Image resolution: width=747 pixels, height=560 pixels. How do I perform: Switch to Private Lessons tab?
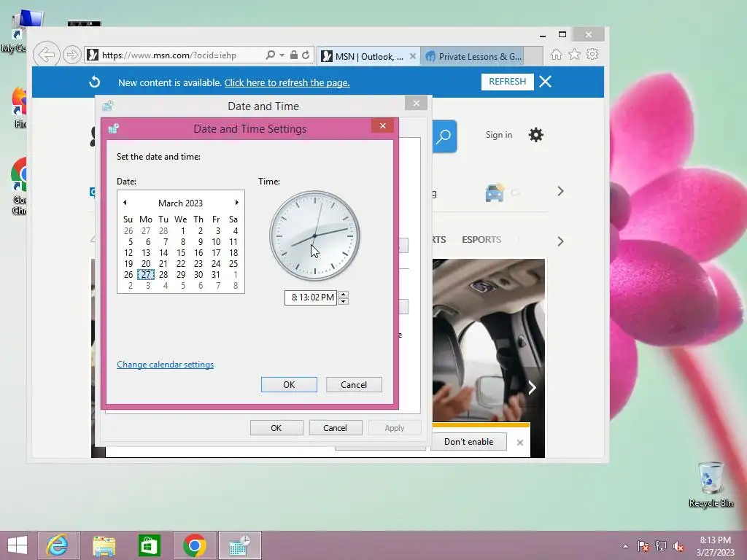click(474, 56)
